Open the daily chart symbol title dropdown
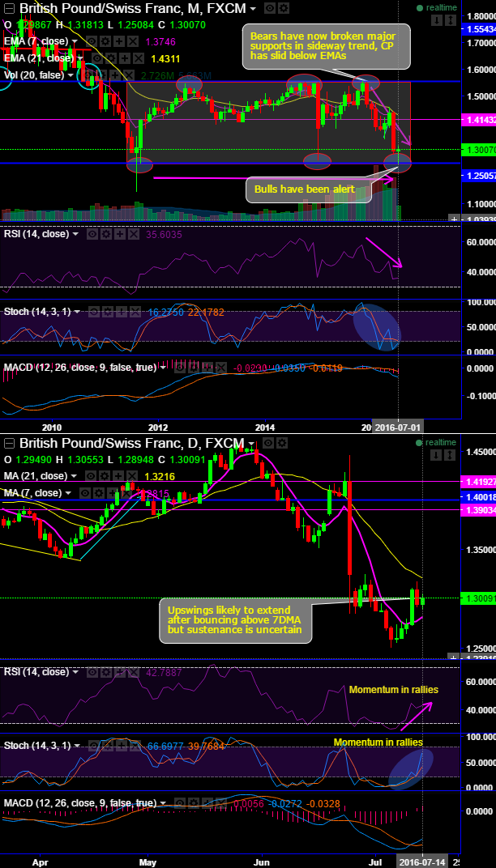496x868 pixels. (x=253, y=443)
